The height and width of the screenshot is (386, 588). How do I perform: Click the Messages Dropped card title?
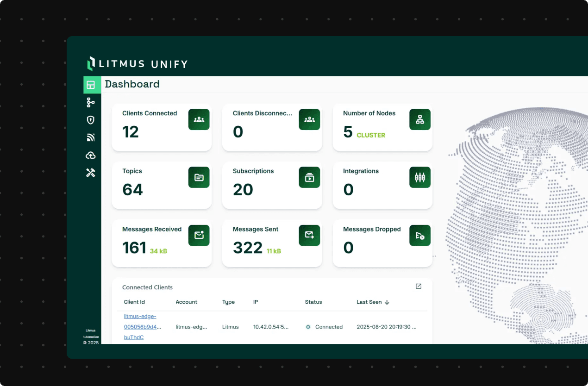click(372, 229)
